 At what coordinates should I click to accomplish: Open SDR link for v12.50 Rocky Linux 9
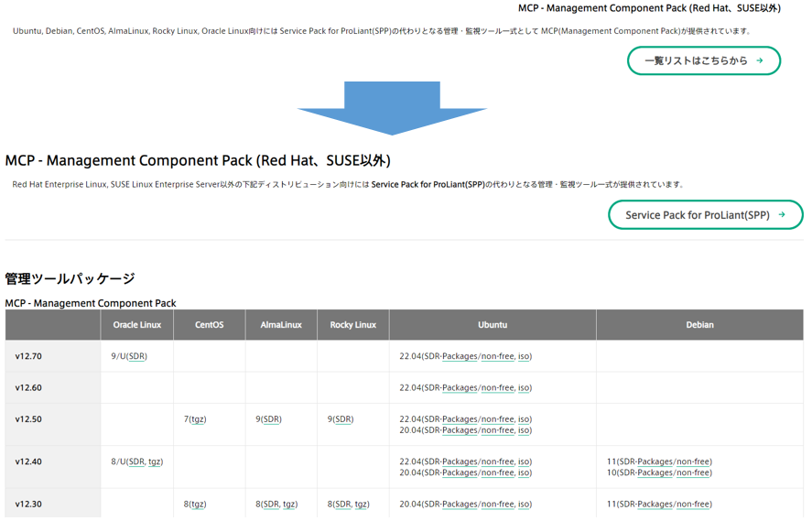[343, 419]
